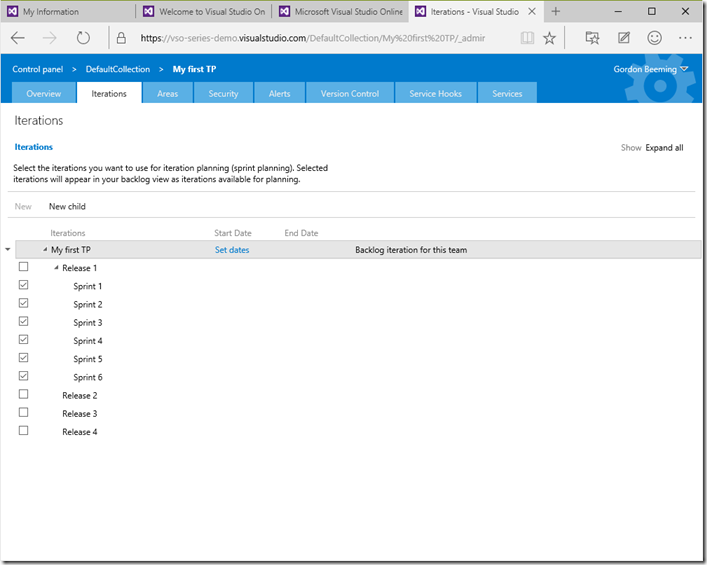Open the Hub favorites icon
This screenshot has width=707, height=565.
(x=592, y=38)
